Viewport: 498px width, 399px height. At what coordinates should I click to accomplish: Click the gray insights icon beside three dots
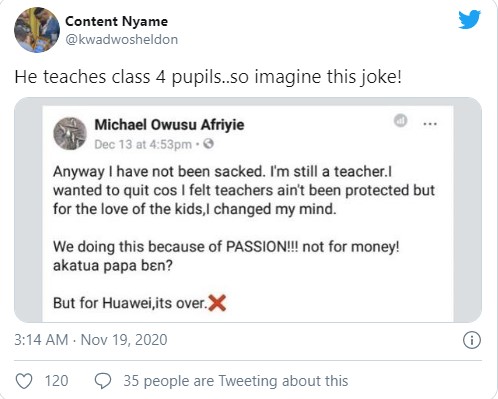coord(401,121)
